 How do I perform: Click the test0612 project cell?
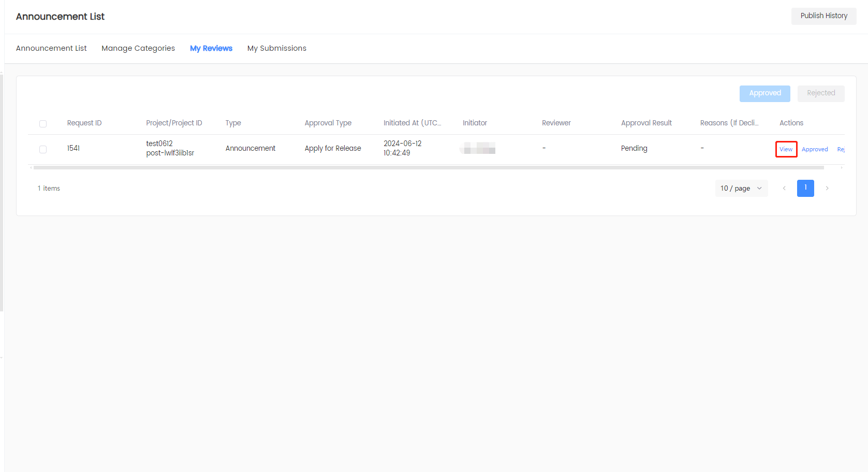tap(159, 144)
